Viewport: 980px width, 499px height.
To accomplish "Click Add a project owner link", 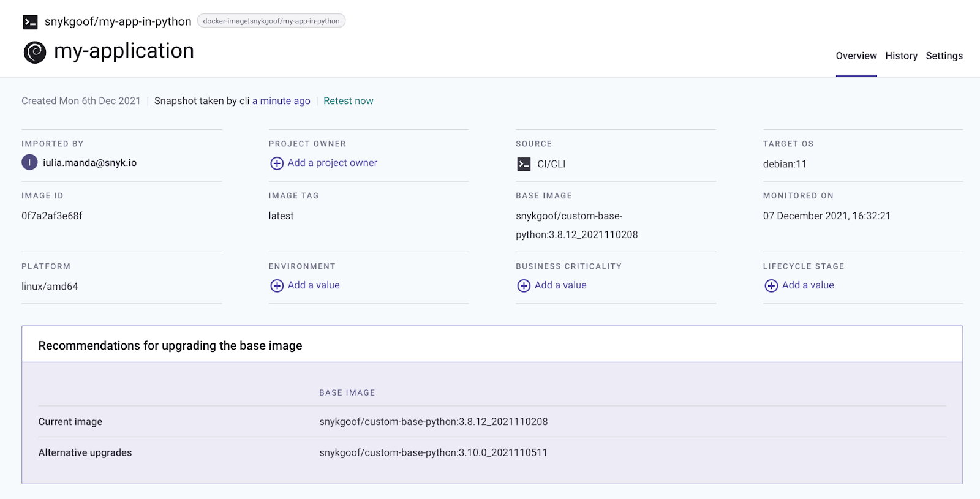I will pyautogui.click(x=333, y=163).
